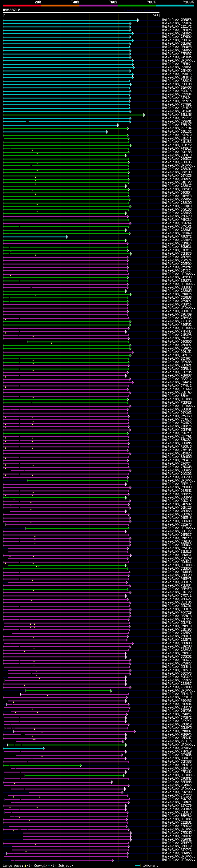Click the Large gaps legend text
The image size is (197, 868).
pyautogui.click(x=38, y=866)
